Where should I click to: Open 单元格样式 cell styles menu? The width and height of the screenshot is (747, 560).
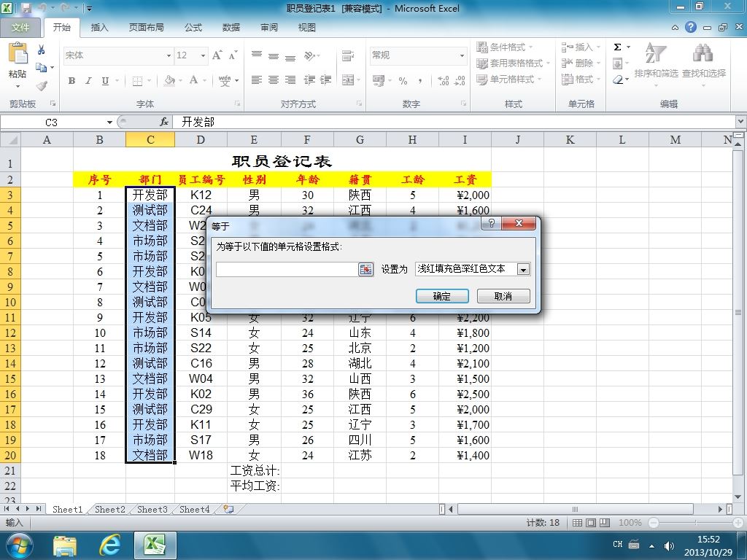[508, 79]
